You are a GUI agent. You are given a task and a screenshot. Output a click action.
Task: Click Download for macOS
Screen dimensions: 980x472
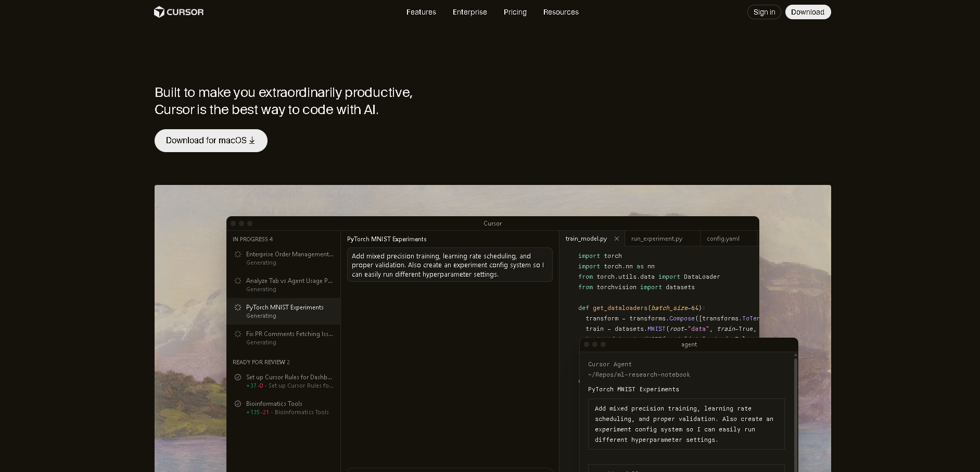click(x=211, y=141)
